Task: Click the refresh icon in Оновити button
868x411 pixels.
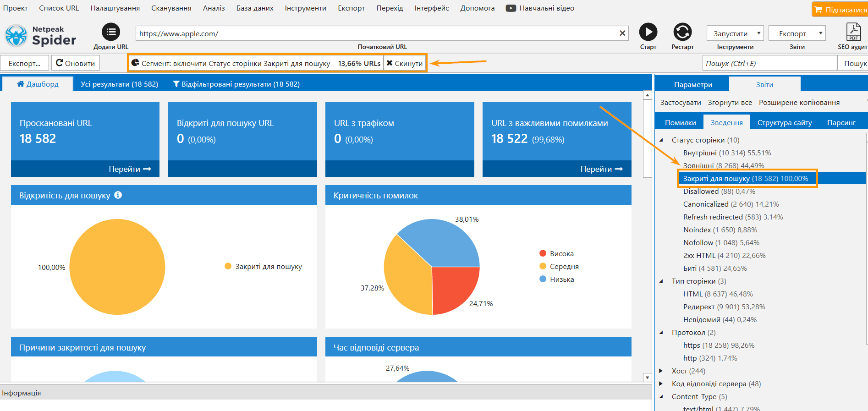Action: pos(59,63)
